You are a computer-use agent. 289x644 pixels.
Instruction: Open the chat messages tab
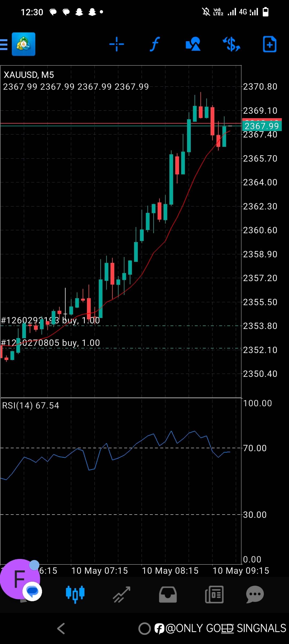255,595
